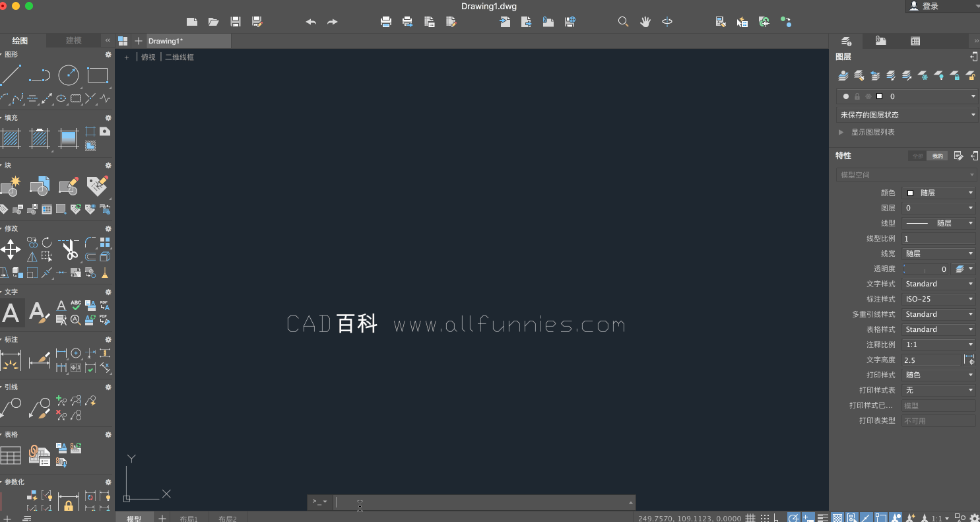Click the Insert Block icon

40,187
